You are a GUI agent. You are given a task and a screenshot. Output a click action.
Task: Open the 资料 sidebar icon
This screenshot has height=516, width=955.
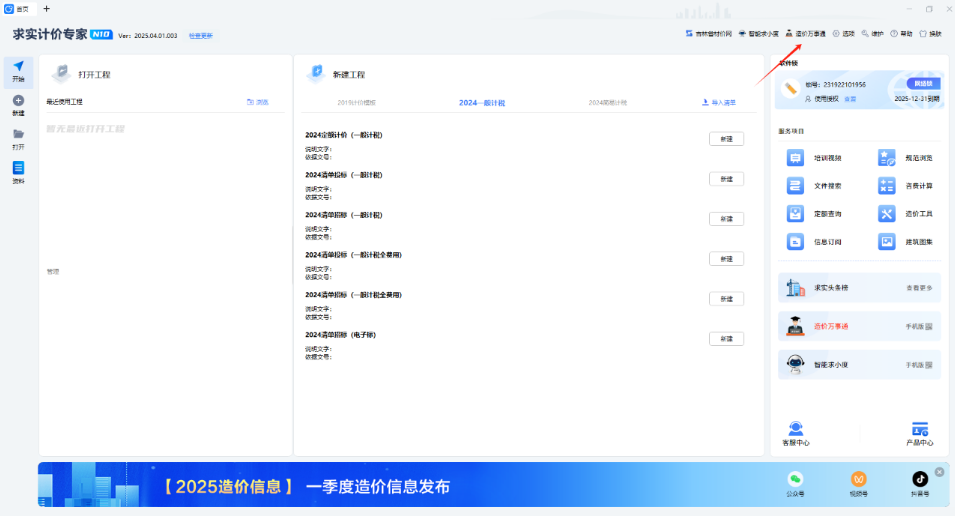tap(18, 172)
